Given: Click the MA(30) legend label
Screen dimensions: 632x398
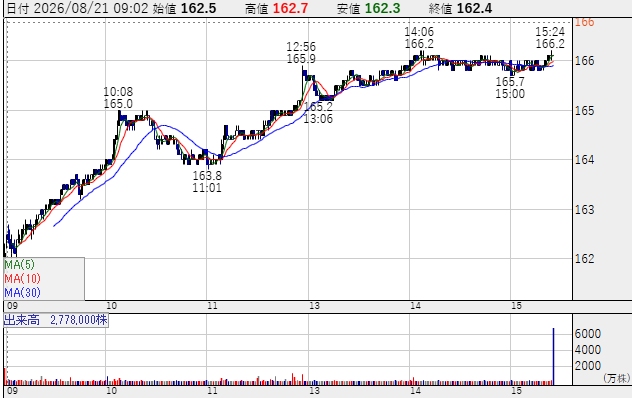Looking at the screenshot, I should pyautogui.click(x=23, y=292).
